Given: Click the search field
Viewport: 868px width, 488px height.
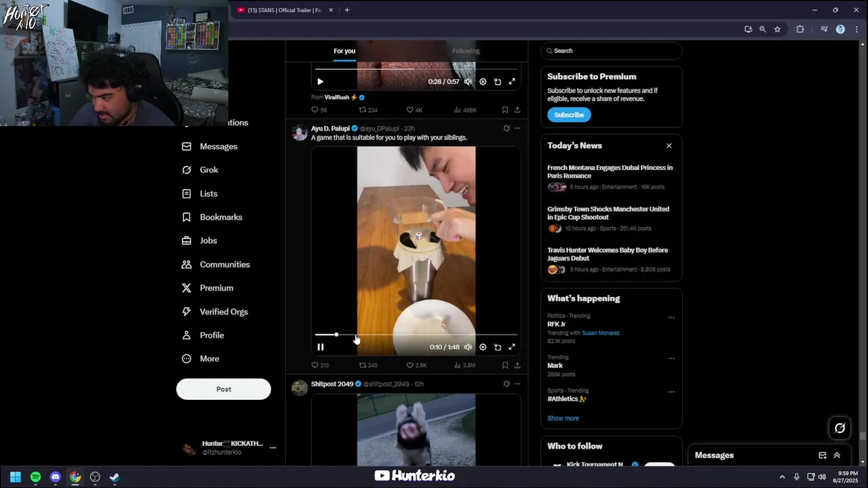Looking at the screenshot, I should coord(612,51).
